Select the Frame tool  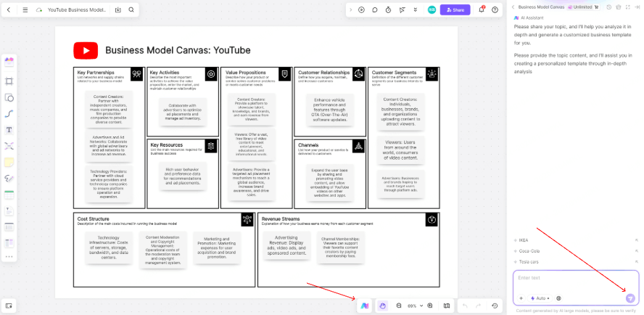9,81
